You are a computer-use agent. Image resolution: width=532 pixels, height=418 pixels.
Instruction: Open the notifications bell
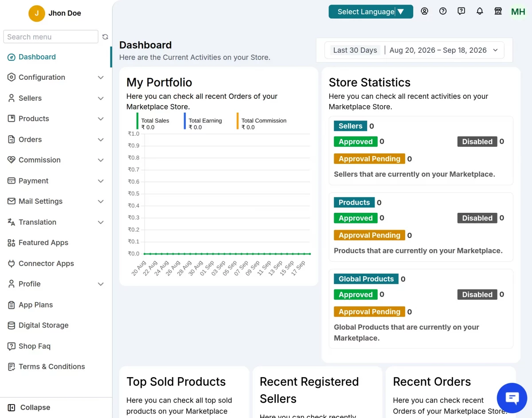coord(480,12)
